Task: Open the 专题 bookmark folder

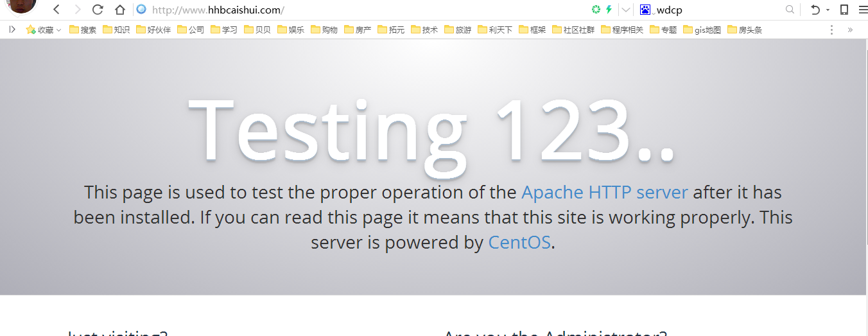Action: click(x=663, y=30)
